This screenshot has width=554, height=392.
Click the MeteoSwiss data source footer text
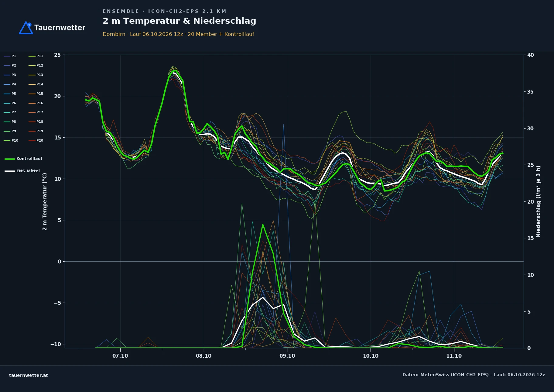(x=474, y=375)
